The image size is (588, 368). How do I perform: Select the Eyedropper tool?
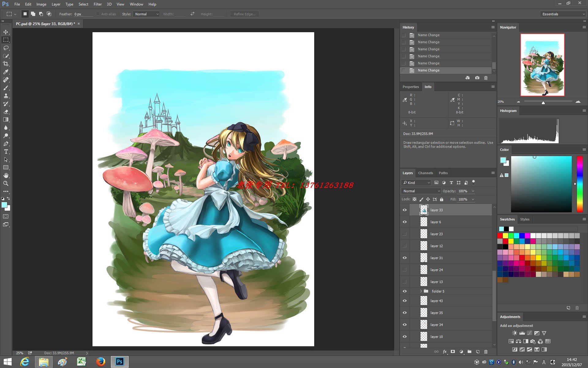click(x=6, y=72)
